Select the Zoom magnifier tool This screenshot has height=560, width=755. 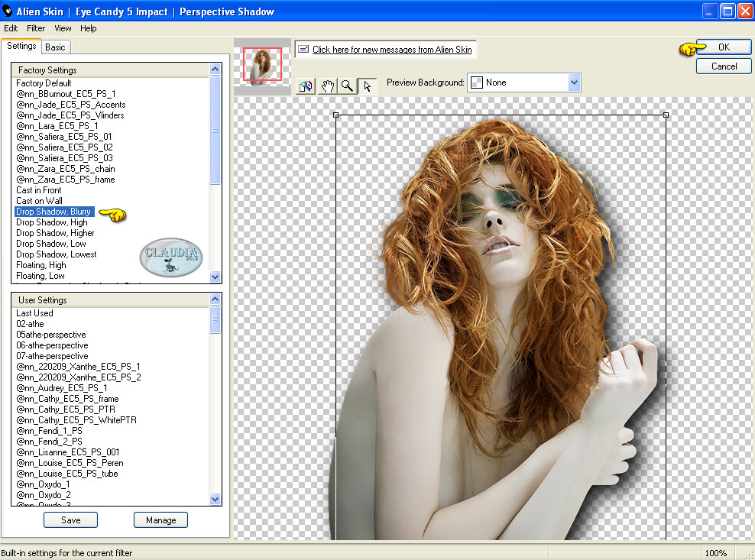pyautogui.click(x=347, y=86)
